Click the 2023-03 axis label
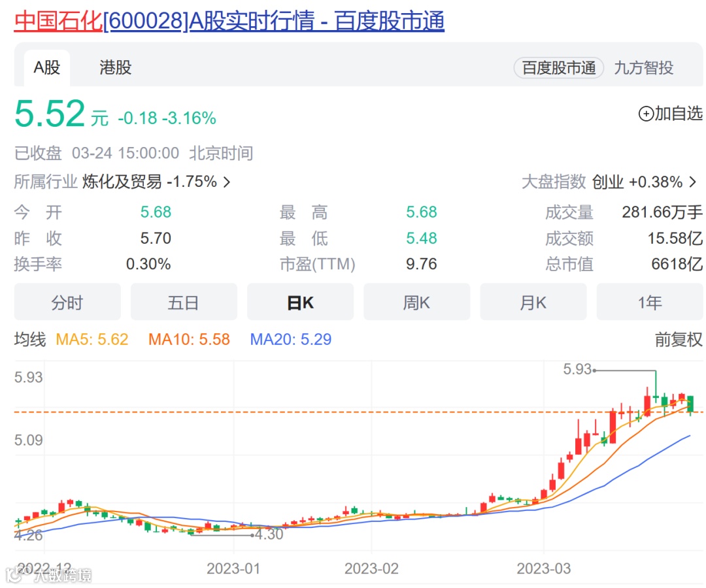The height and width of the screenshot is (588, 706). pos(543,568)
